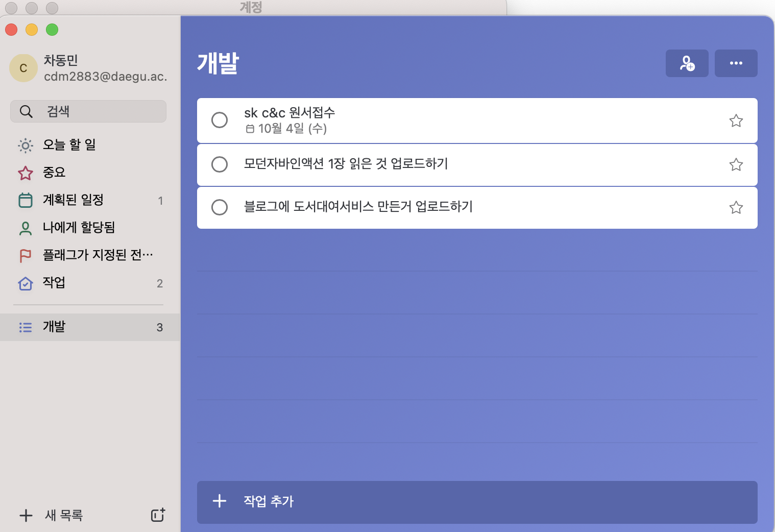Select the '오늘 할 일' label
Screen dimensions: 775x532
click(69, 145)
